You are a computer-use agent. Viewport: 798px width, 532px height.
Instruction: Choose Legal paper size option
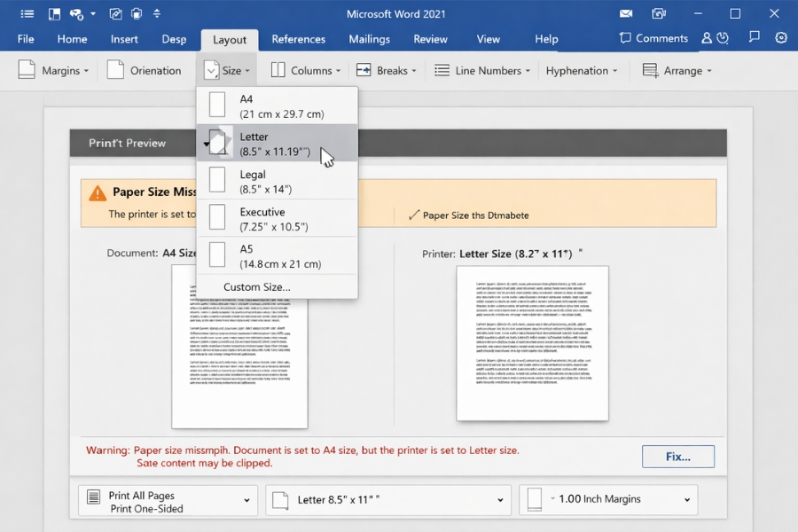tap(277, 181)
